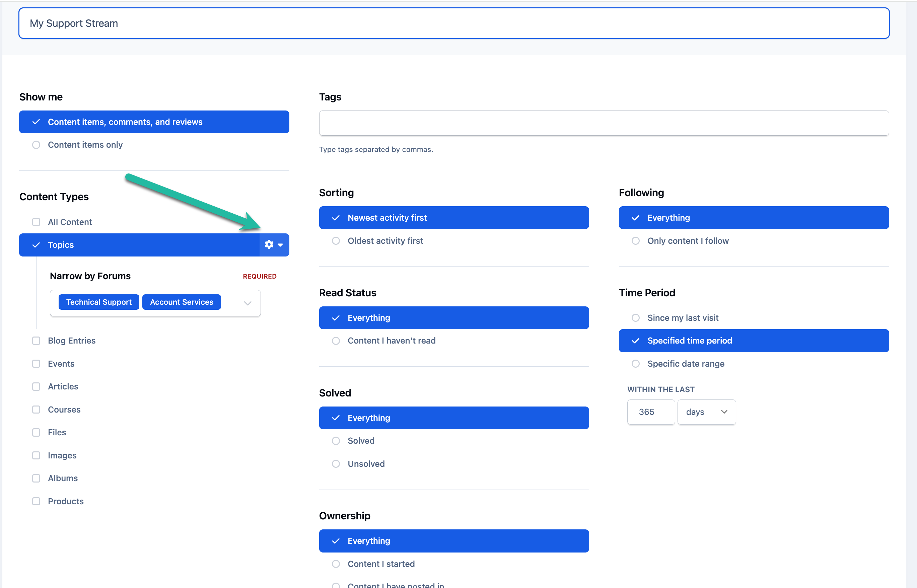The height and width of the screenshot is (588, 917).
Task: Open the Topics gear settings menu
Action: 274,245
